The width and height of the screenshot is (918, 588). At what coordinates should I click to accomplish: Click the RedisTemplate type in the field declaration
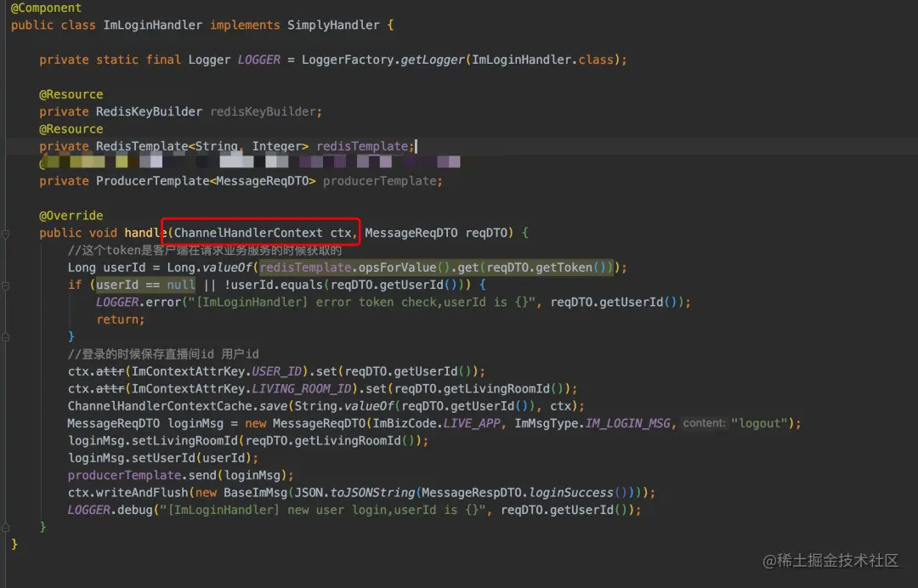(x=142, y=145)
